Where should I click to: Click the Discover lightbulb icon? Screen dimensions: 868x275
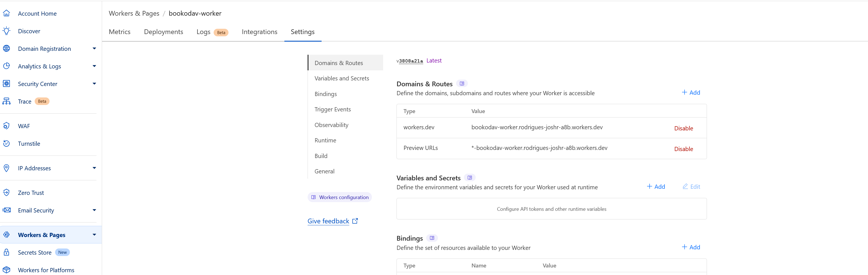tap(6, 31)
